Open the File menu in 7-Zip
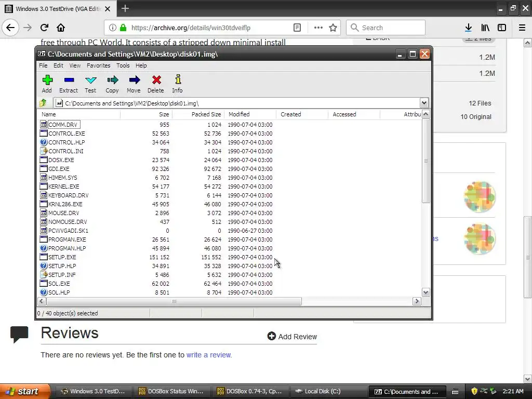The width and height of the screenshot is (532, 399). [43, 65]
